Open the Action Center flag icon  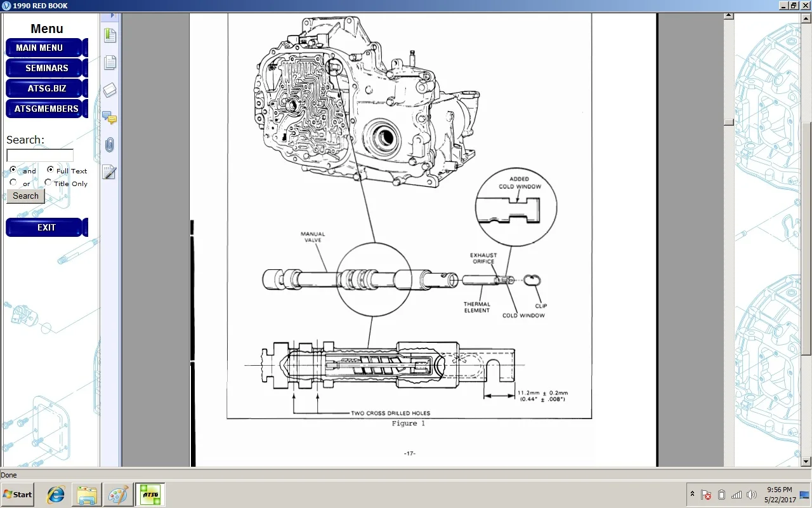pos(706,495)
